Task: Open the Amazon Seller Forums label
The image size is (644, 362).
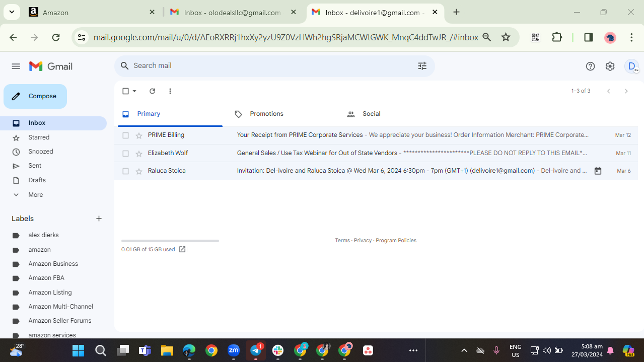Action: tap(60, 321)
